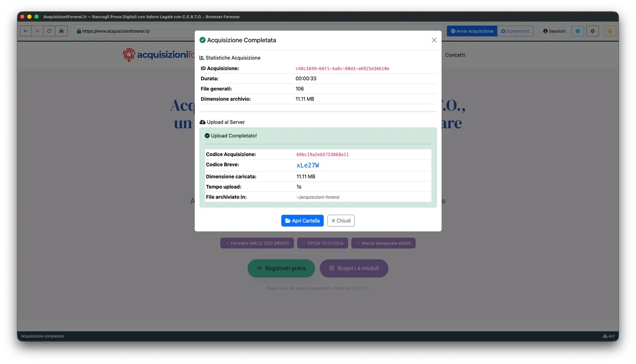Click the Upload al Server cloud icon
The image size is (636, 364).
tap(201, 122)
